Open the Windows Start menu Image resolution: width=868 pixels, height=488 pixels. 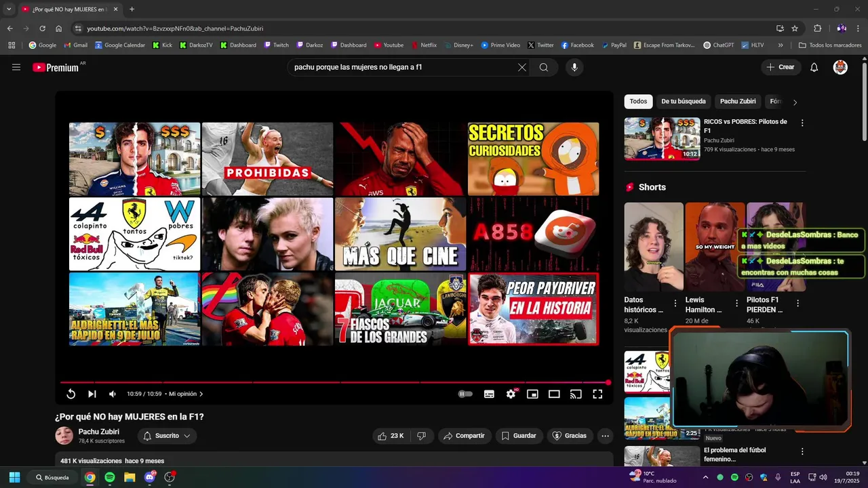[x=14, y=477]
